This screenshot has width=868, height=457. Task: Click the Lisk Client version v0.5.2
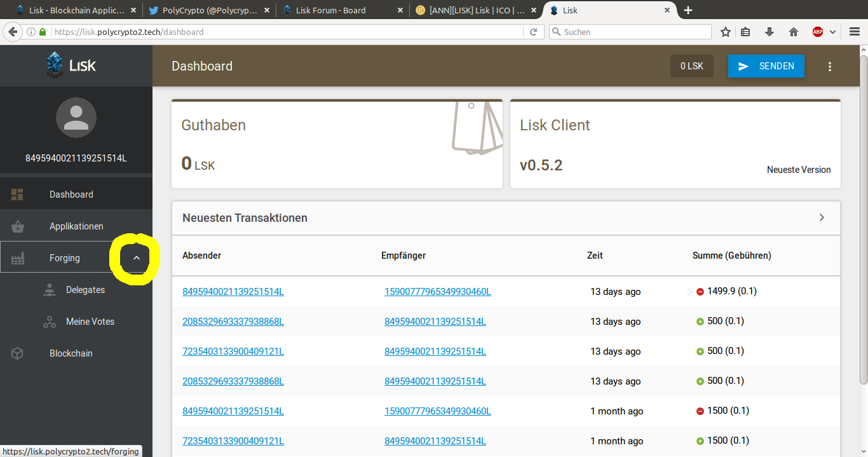click(x=541, y=165)
